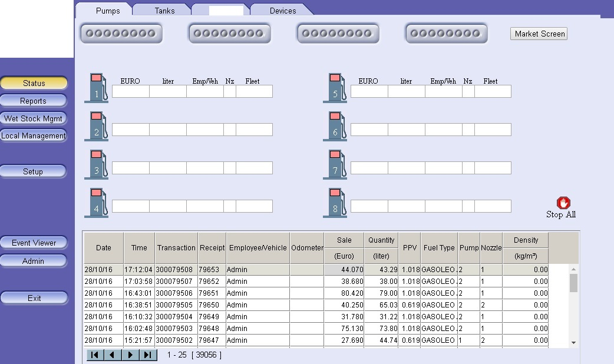This screenshot has height=364, width=614.
Task: Click the EURO field for pump 1
Action: pyautogui.click(x=130, y=91)
